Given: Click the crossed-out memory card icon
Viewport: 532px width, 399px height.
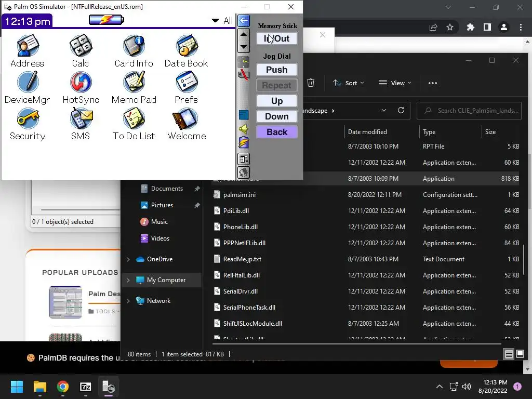Looking at the screenshot, I should coord(244,75).
